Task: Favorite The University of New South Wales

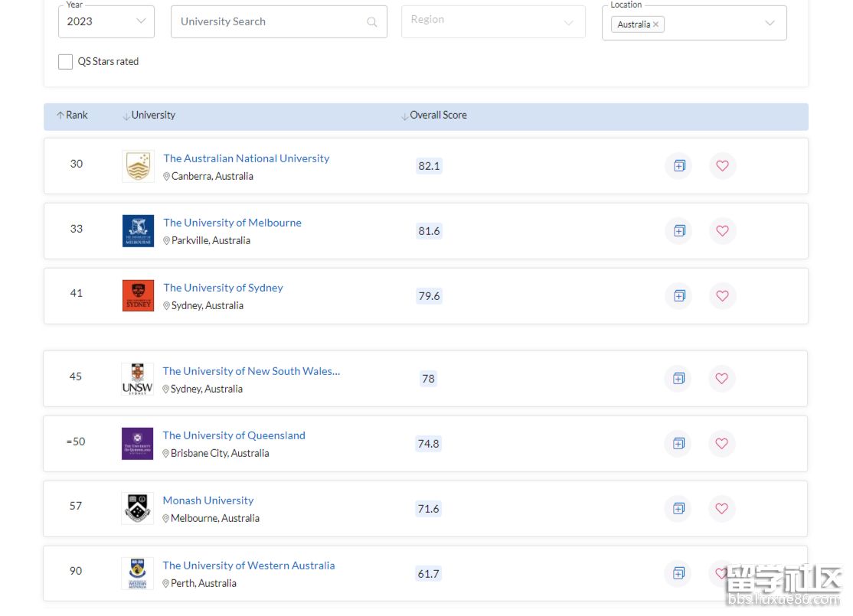Action: coord(722,379)
